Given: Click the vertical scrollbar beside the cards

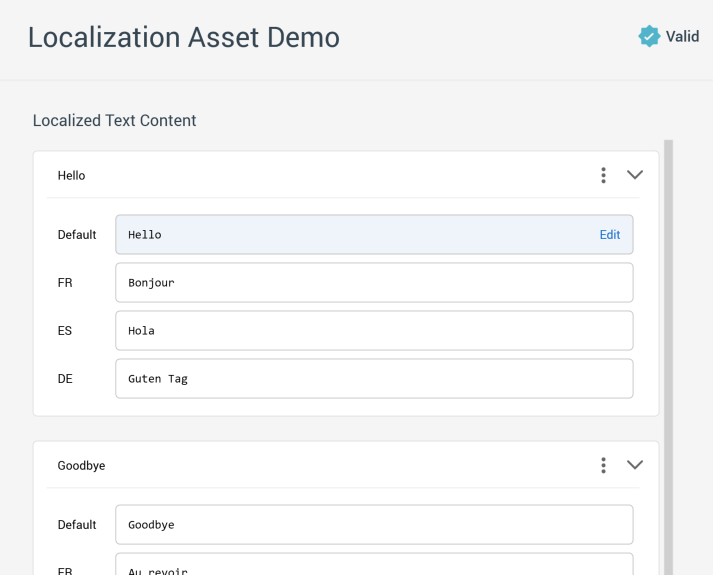Looking at the screenshot, I should coord(668,350).
